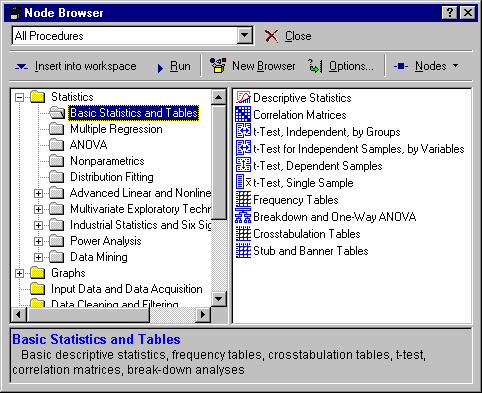This screenshot has height=393, width=482.
Task: Click the tree scroll down arrow
Action: (219, 299)
